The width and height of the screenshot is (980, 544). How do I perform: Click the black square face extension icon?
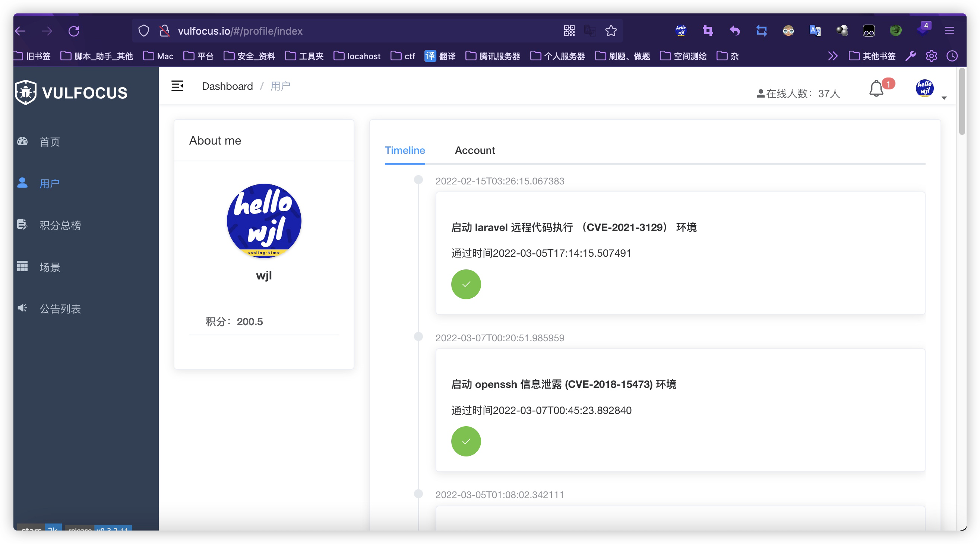pyautogui.click(x=869, y=31)
